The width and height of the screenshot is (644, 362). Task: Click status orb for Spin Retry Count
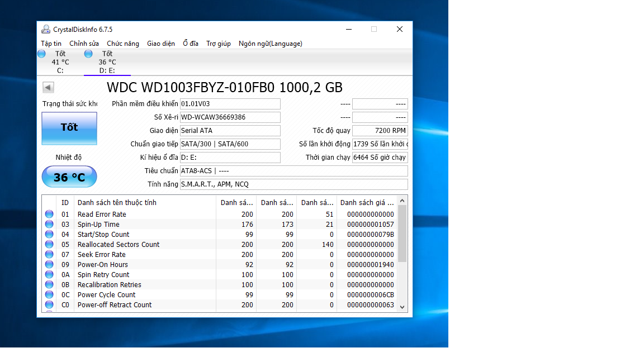tap(49, 274)
